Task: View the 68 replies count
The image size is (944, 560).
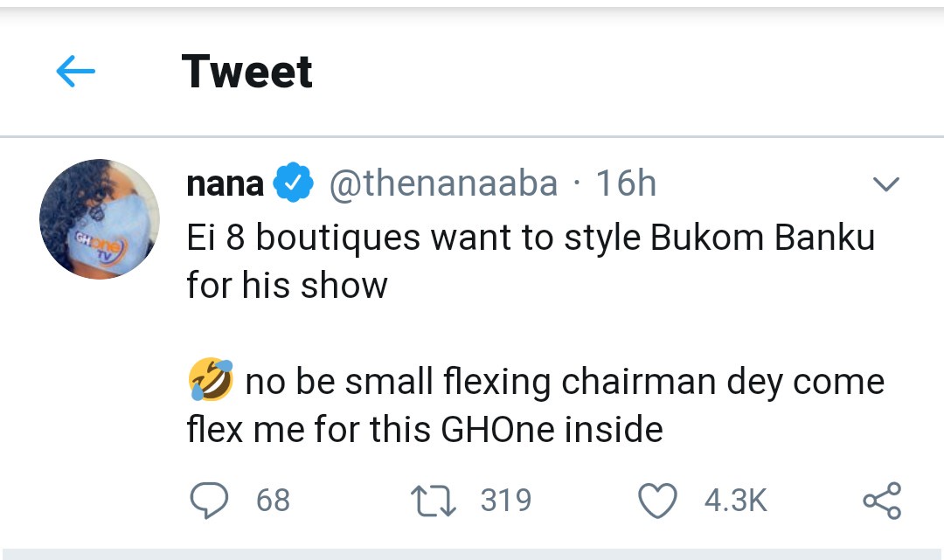Action: tap(274, 501)
